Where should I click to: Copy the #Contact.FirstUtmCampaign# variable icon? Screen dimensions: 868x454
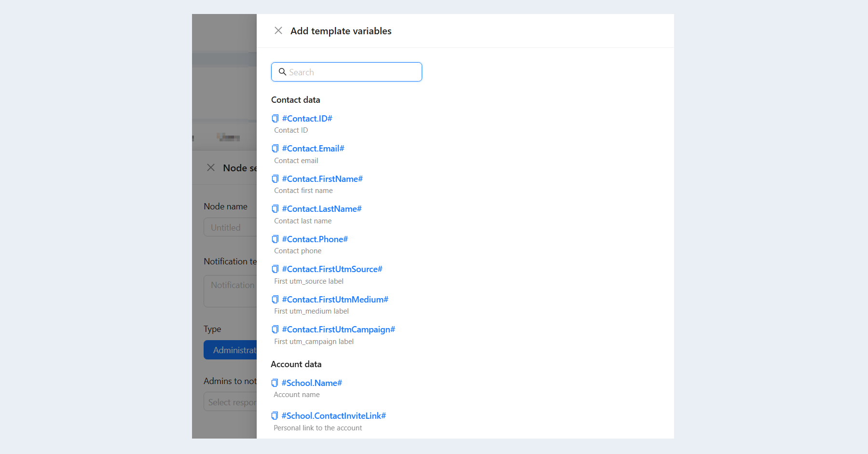(275, 330)
